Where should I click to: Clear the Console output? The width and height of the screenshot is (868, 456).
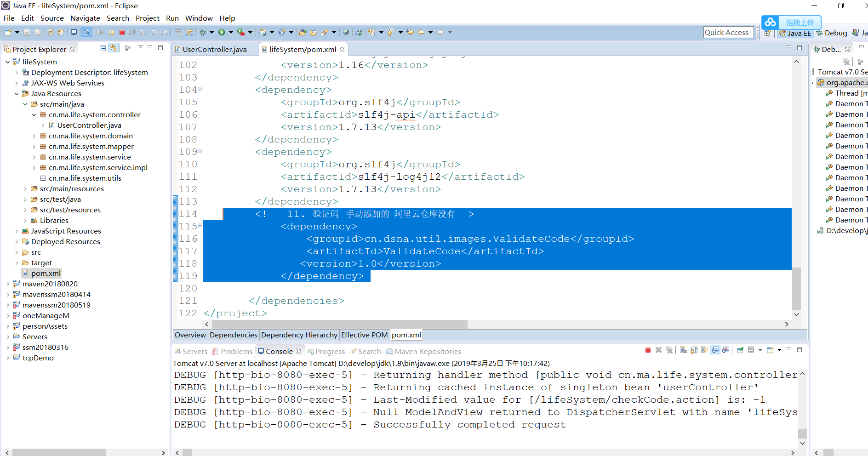[x=683, y=350]
